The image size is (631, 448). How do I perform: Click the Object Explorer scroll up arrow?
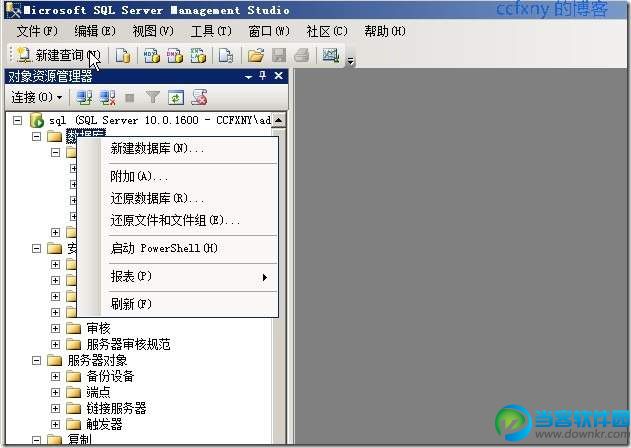[278, 120]
